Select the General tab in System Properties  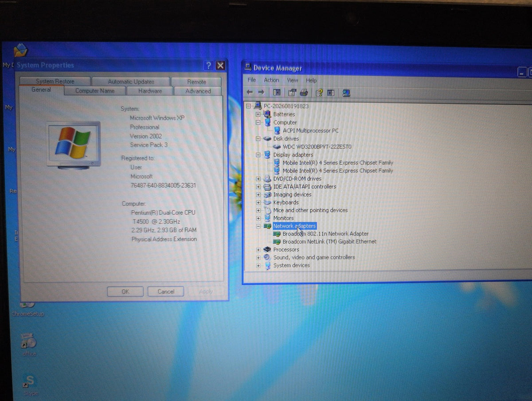pos(41,90)
